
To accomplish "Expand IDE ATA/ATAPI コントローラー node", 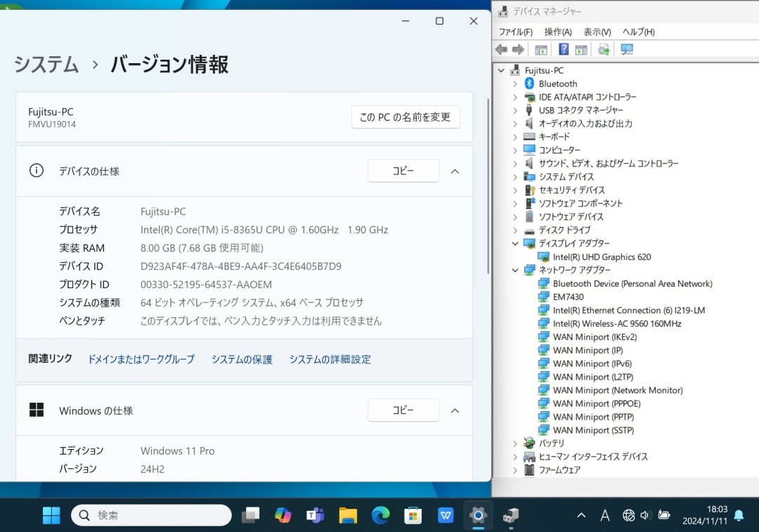I will pyautogui.click(x=515, y=97).
